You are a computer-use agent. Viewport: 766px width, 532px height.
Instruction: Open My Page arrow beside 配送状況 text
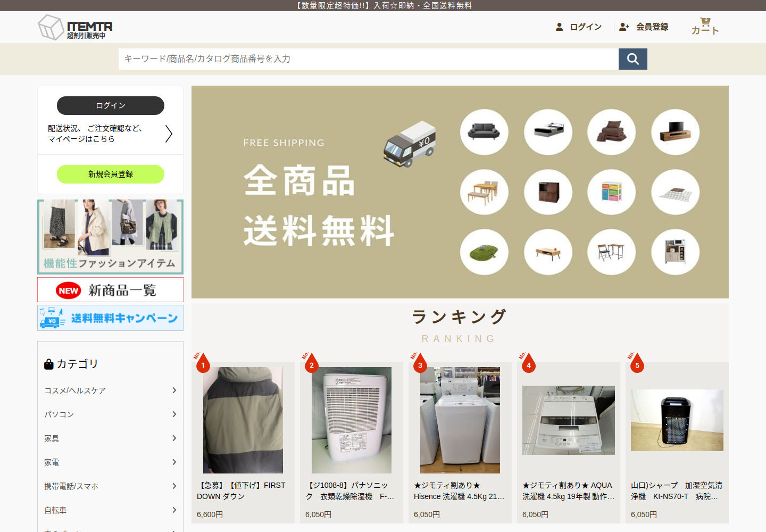click(169, 134)
